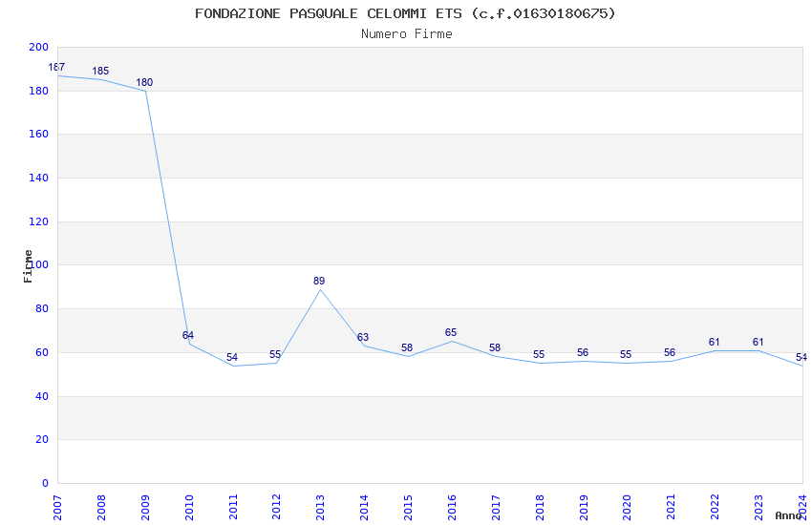The height and width of the screenshot is (525, 812).
Task: Click y-axis tick label 160
Action: pos(39,134)
